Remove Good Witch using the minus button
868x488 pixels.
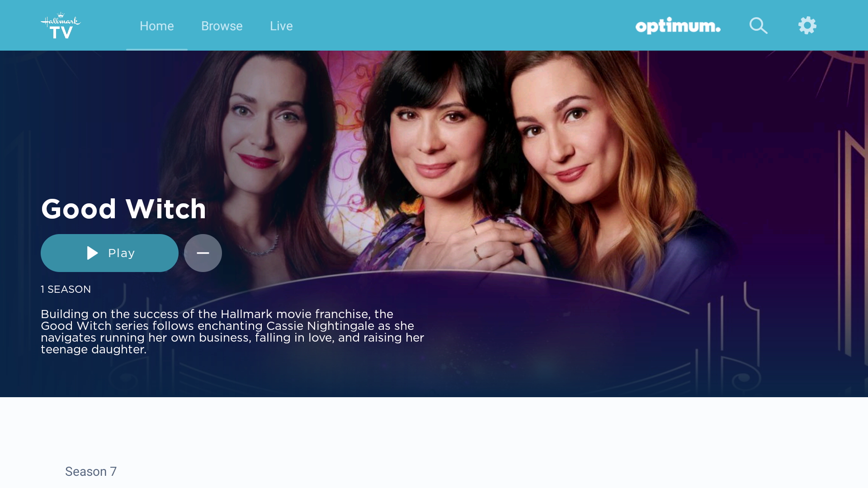203,253
